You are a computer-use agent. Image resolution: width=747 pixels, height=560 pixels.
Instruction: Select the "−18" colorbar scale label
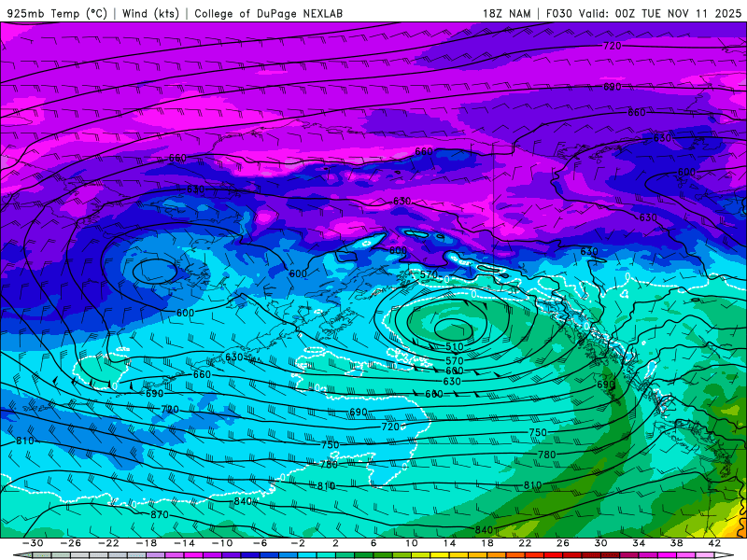(x=147, y=543)
